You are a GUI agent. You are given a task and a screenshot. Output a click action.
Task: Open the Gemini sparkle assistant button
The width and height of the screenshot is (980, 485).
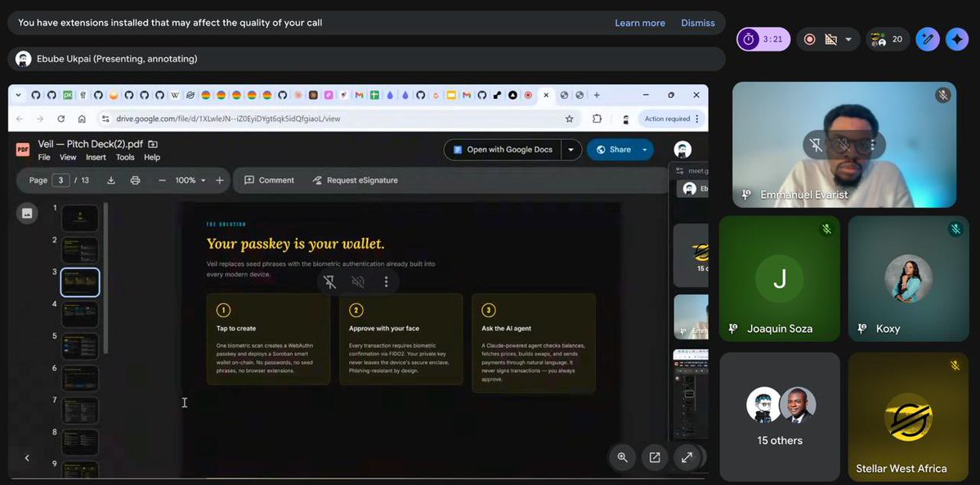957,39
